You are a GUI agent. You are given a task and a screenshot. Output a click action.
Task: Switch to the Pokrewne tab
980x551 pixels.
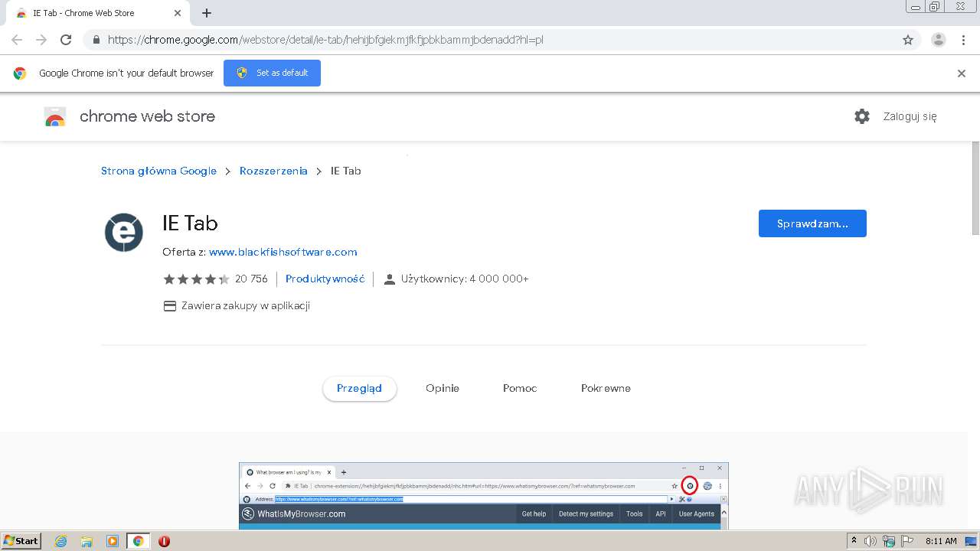tap(606, 388)
